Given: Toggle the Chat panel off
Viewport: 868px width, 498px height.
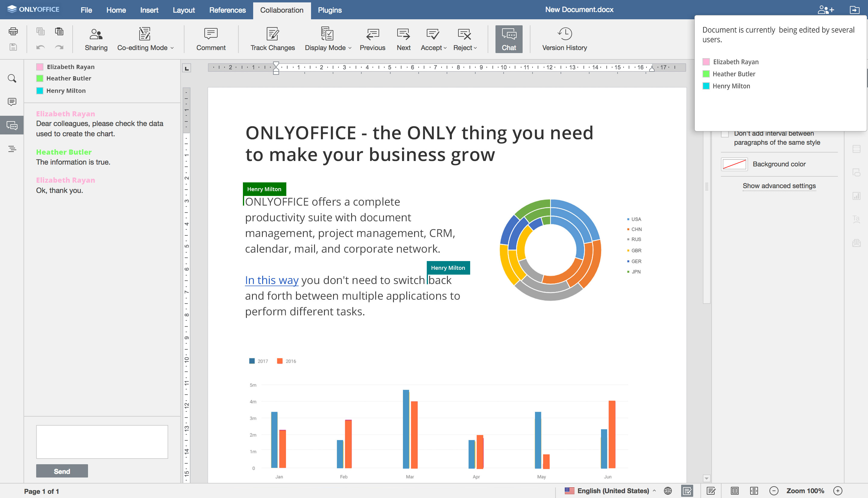Looking at the screenshot, I should coord(509,38).
